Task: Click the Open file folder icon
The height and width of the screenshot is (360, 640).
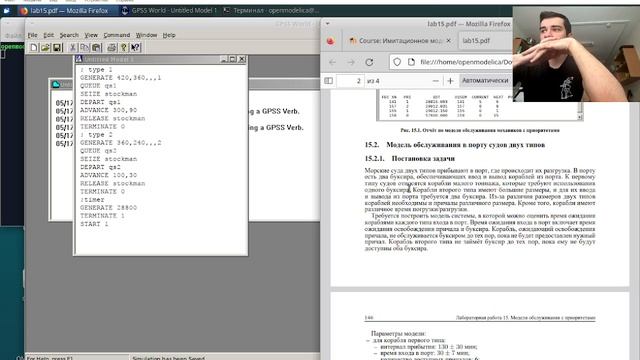Action: click(45, 48)
